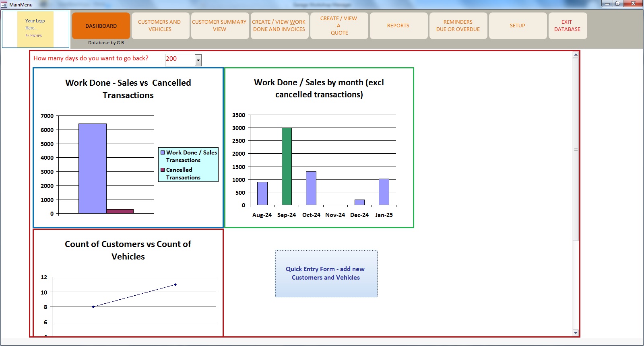The width and height of the screenshot is (644, 346).
Task: Click the Cancelled Transactions legend swatch
Action: [x=163, y=170]
